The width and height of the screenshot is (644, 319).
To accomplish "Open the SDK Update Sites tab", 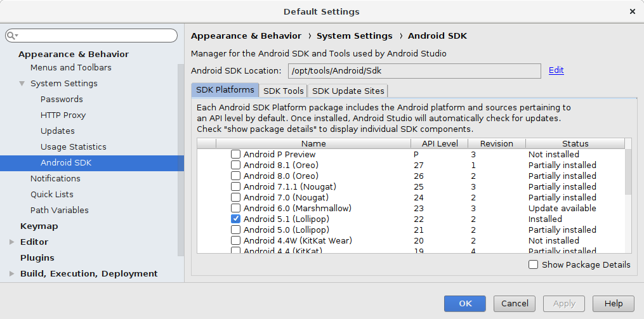I will tap(348, 91).
